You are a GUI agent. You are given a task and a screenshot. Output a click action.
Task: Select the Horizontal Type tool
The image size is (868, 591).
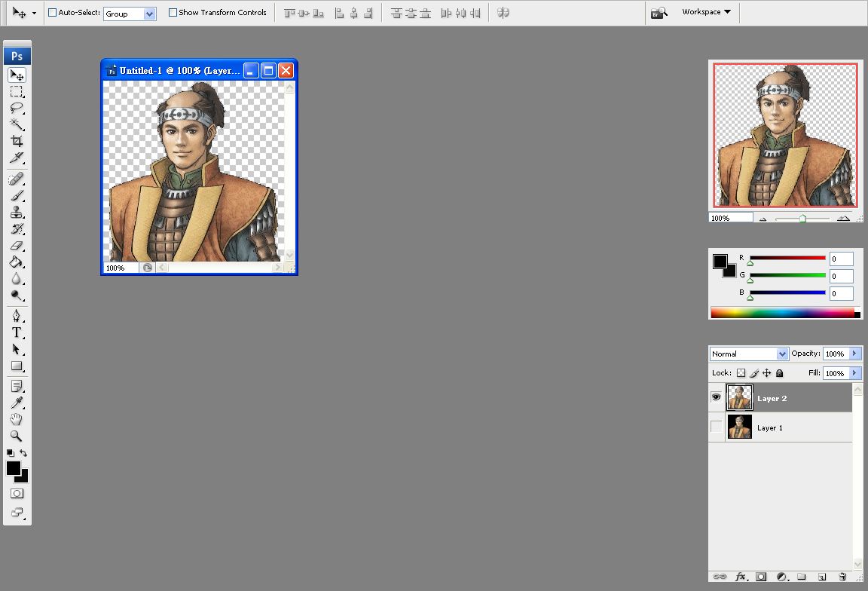[17, 332]
